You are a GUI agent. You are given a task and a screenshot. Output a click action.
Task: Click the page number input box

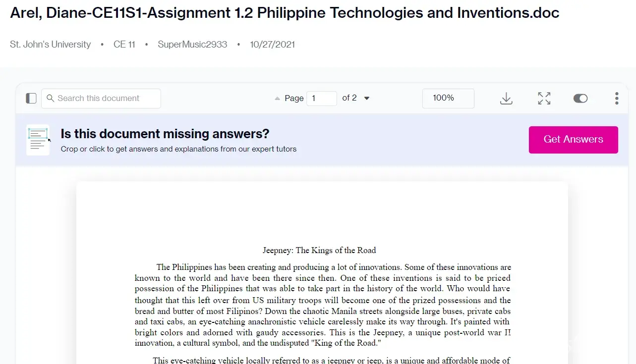[x=321, y=98]
